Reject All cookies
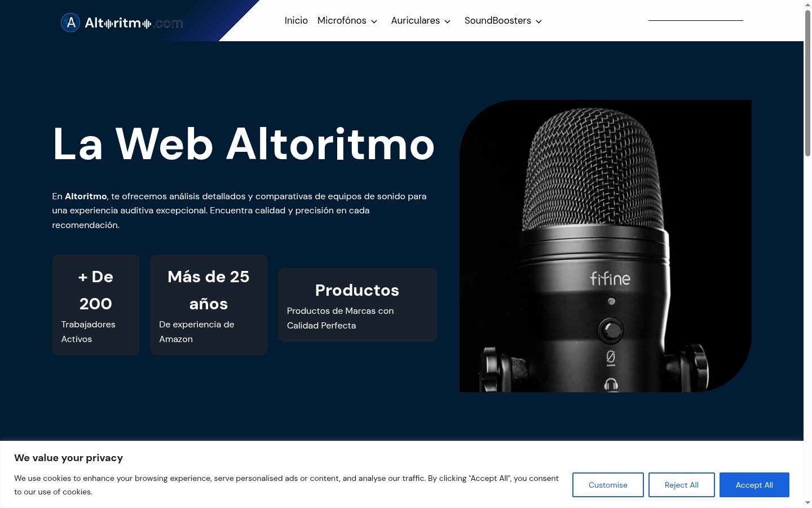812x508 pixels. [682, 485]
